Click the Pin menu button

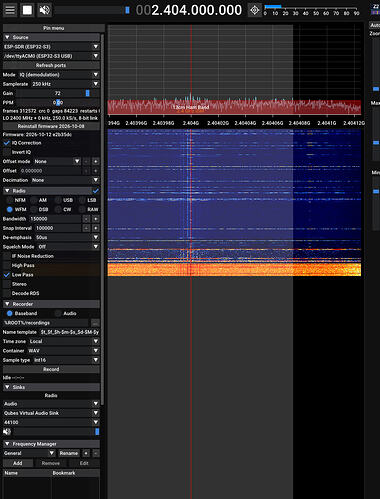(x=53, y=28)
